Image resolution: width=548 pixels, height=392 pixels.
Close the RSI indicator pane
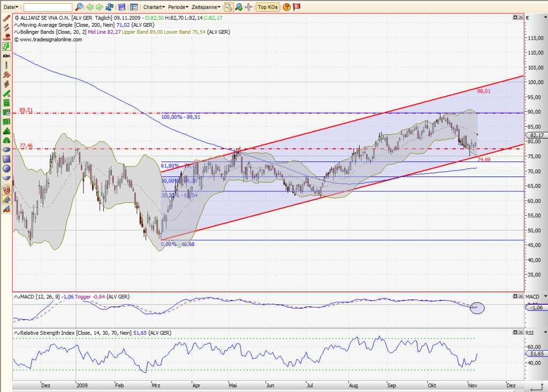[521, 332]
